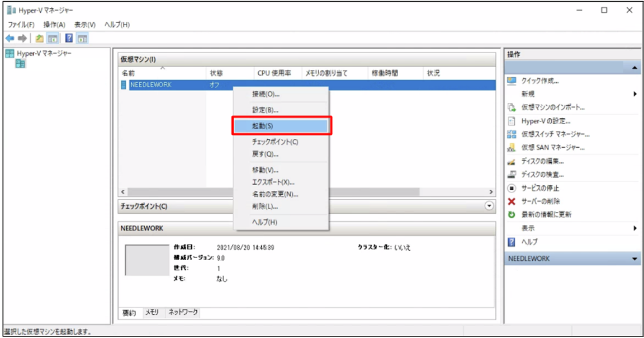Click the horizontal scrollbar right arrow
The image size is (644, 338).
click(x=491, y=192)
